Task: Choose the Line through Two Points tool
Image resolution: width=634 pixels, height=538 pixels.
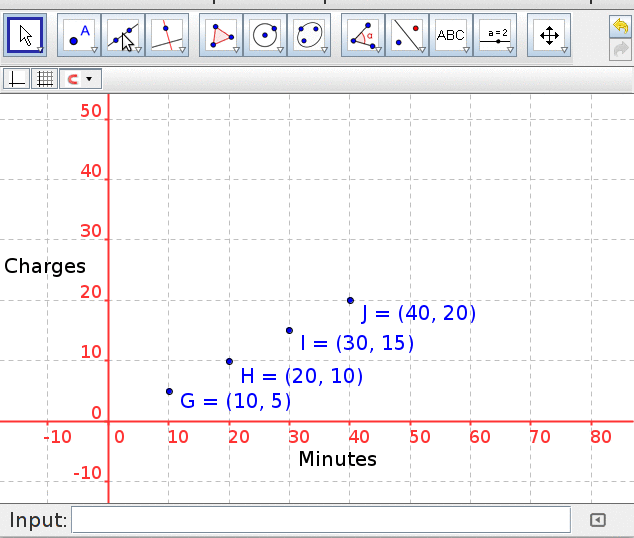Action: pos(122,35)
